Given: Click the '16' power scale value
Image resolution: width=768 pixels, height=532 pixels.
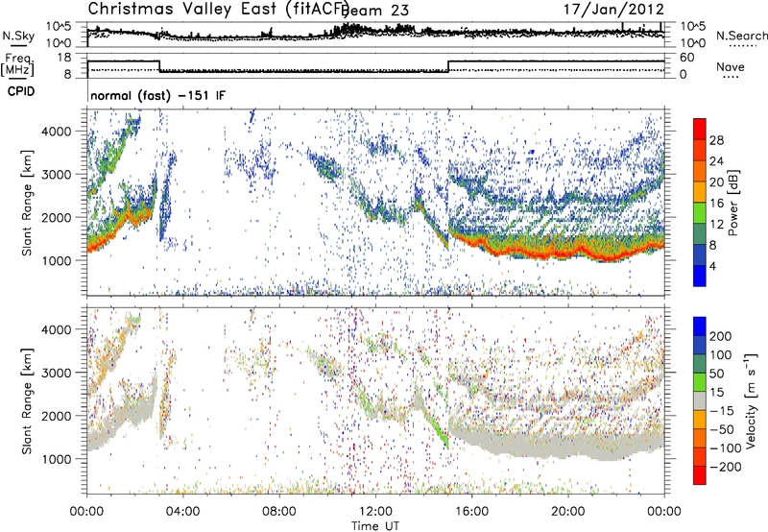Looking at the screenshot, I should click(716, 204).
